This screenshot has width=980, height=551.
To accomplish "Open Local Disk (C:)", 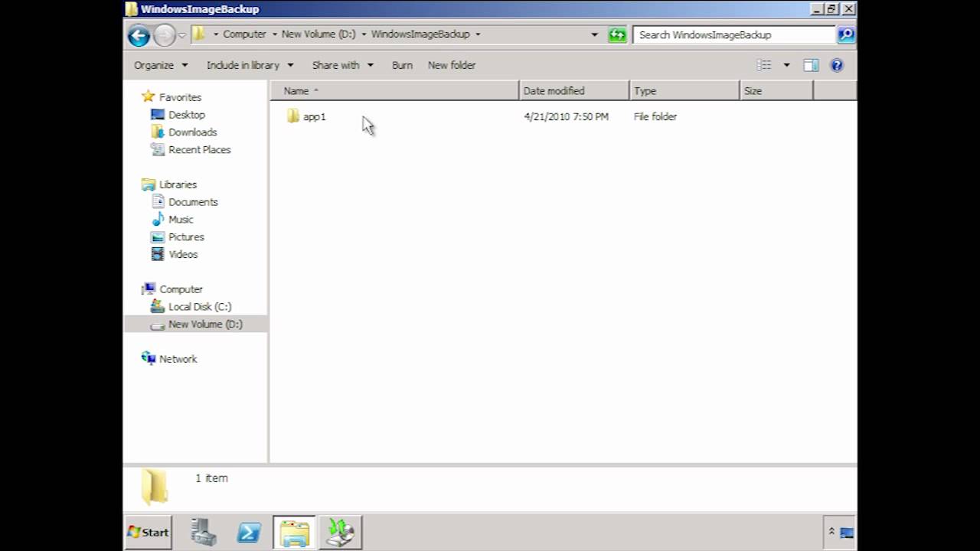I will [x=199, y=307].
